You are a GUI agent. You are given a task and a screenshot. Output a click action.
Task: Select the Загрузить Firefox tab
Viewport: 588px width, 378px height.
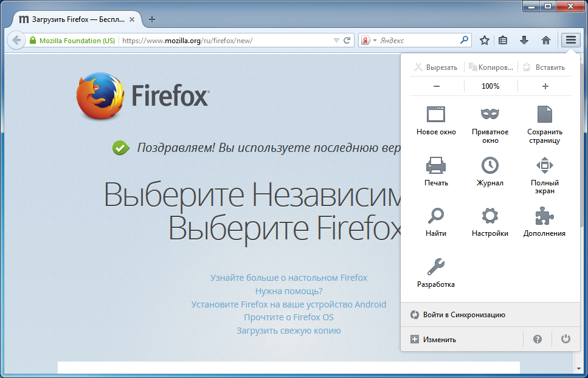(x=77, y=19)
